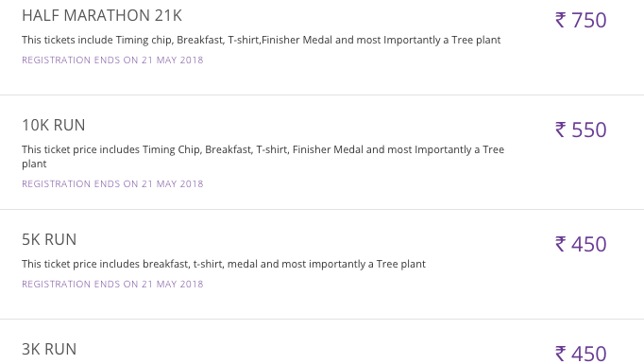This screenshot has width=644, height=364.
Task: Click the Half Marathon ticket description text
Action: [262, 40]
